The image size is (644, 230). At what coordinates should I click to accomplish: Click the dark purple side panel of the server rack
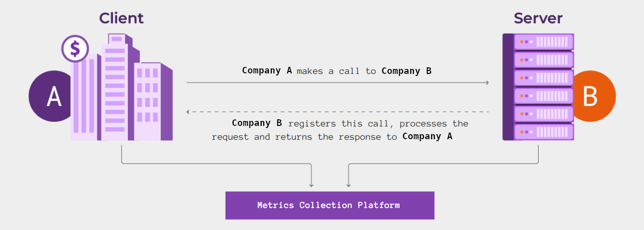[508, 87]
